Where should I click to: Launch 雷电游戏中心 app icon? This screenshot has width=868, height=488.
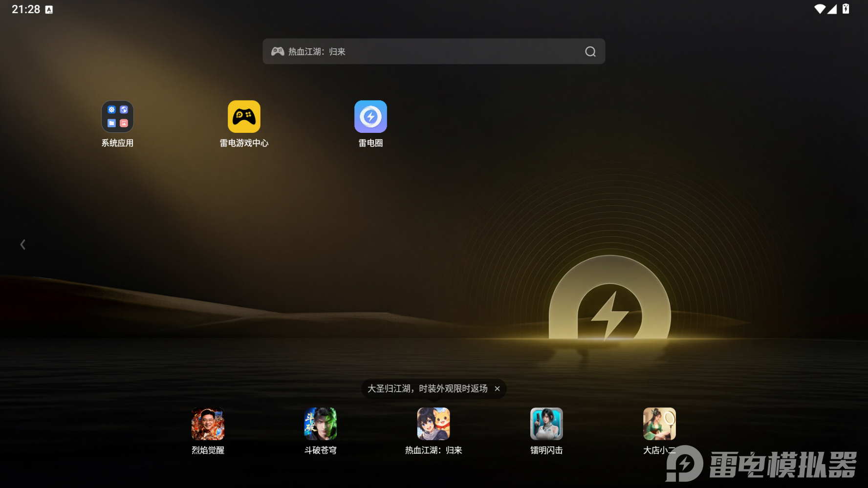(244, 117)
